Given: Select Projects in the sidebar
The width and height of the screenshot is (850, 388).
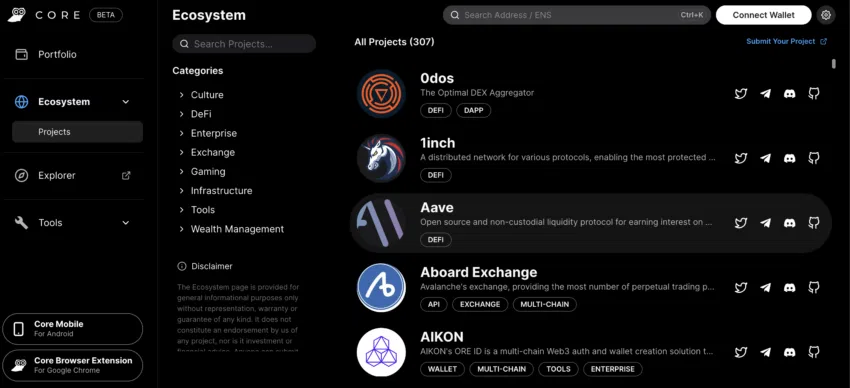Looking at the screenshot, I should [78, 132].
